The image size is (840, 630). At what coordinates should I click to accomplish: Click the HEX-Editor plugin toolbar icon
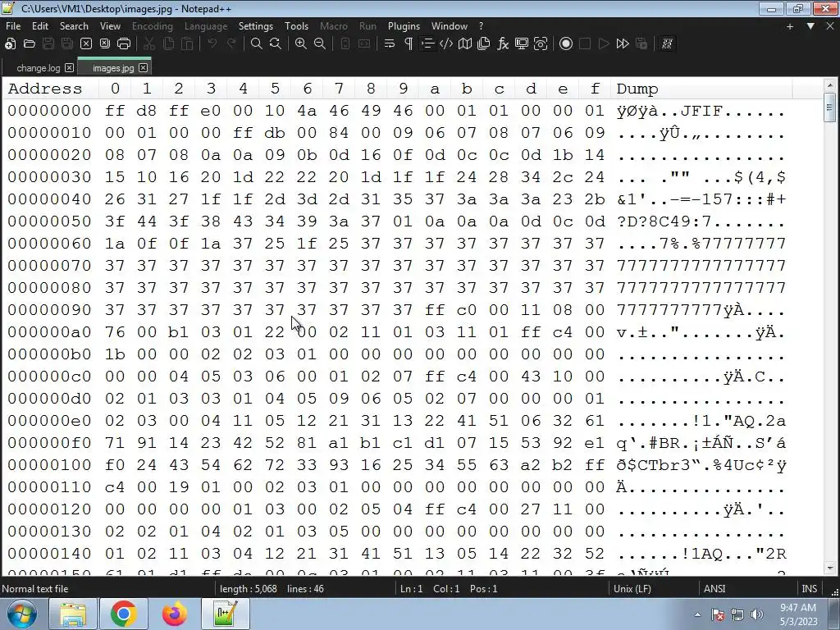pos(667,44)
